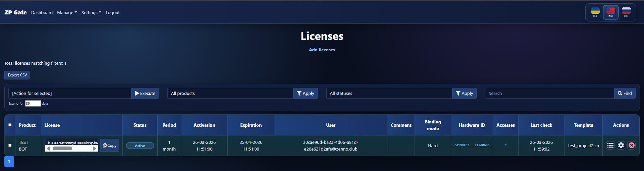Click the Active status badge
Screen dimensions: 644x171
pyautogui.click(x=140, y=146)
